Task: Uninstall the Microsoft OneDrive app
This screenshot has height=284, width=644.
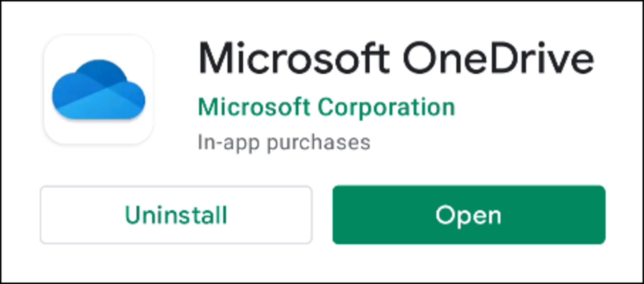Action: (176, 215)
